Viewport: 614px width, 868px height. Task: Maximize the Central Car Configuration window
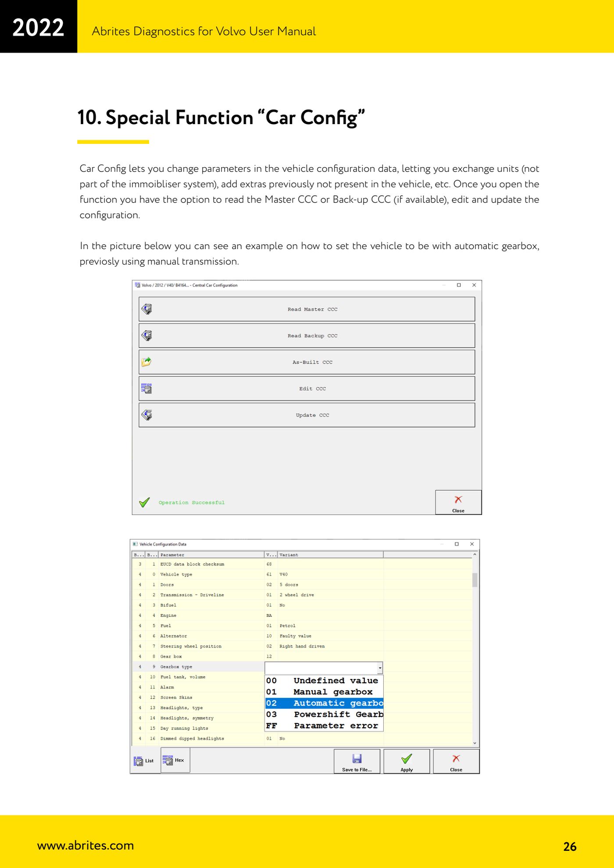click(x=459, y=285)
